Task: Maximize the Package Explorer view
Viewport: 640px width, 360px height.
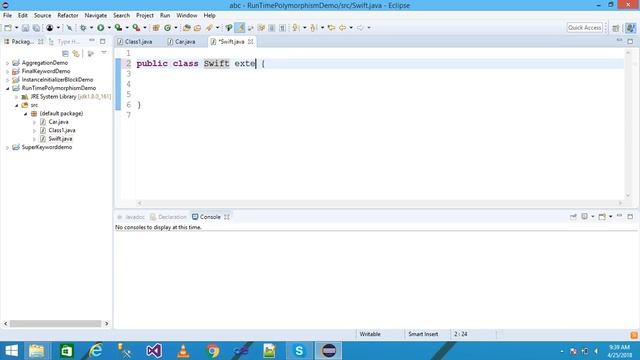Action: pos(102,41)
